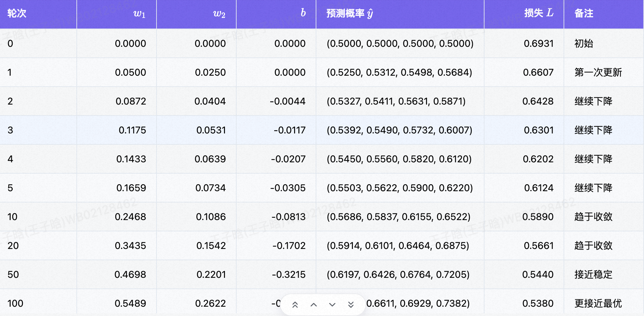Click the loss value 0.5380
Screen dimensions: 644x316
[538, 303]
